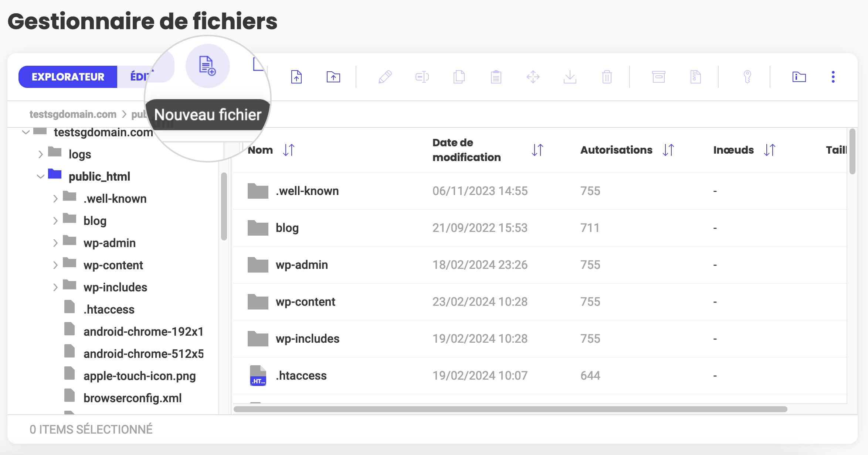Click the file upload icon

[x=296, y=77]
